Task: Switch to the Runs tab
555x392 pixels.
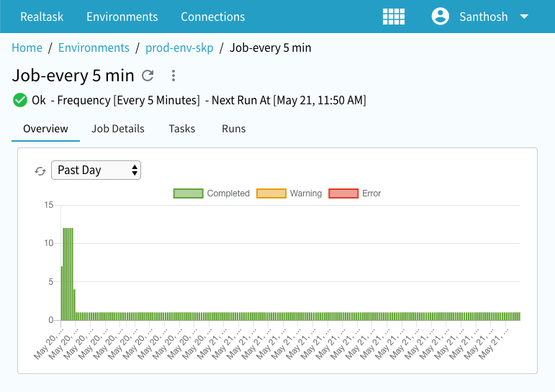Action: click(234, 129)
